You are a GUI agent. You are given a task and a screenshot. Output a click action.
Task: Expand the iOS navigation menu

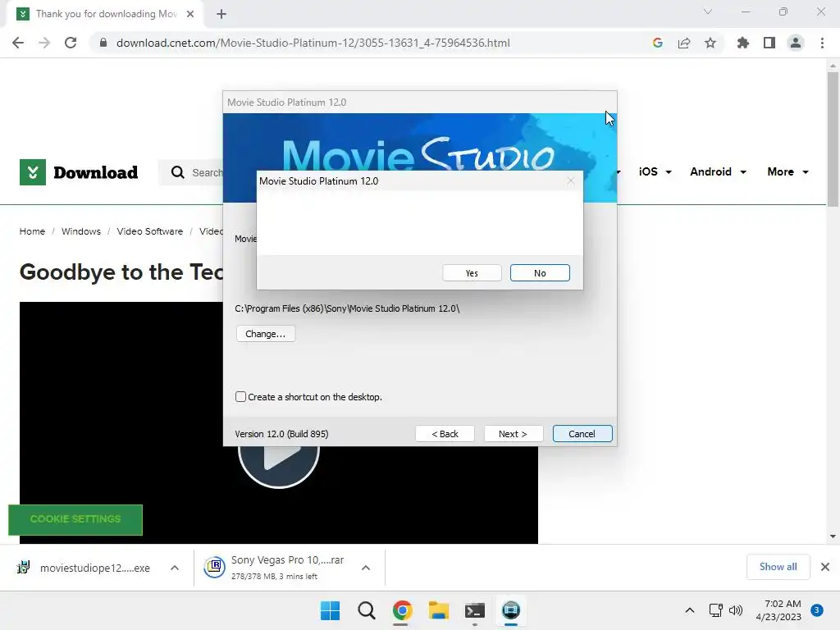(655, 171)
